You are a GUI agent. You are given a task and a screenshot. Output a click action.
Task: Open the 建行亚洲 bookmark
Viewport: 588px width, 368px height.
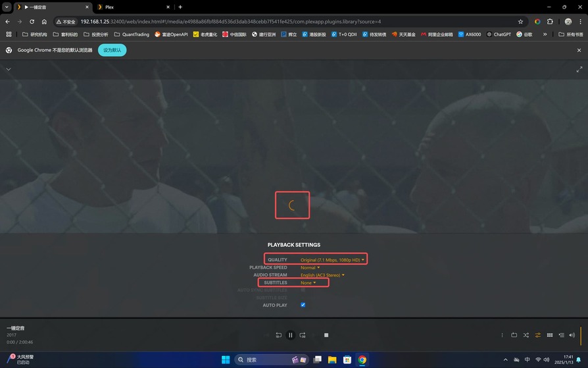point(264,34)
